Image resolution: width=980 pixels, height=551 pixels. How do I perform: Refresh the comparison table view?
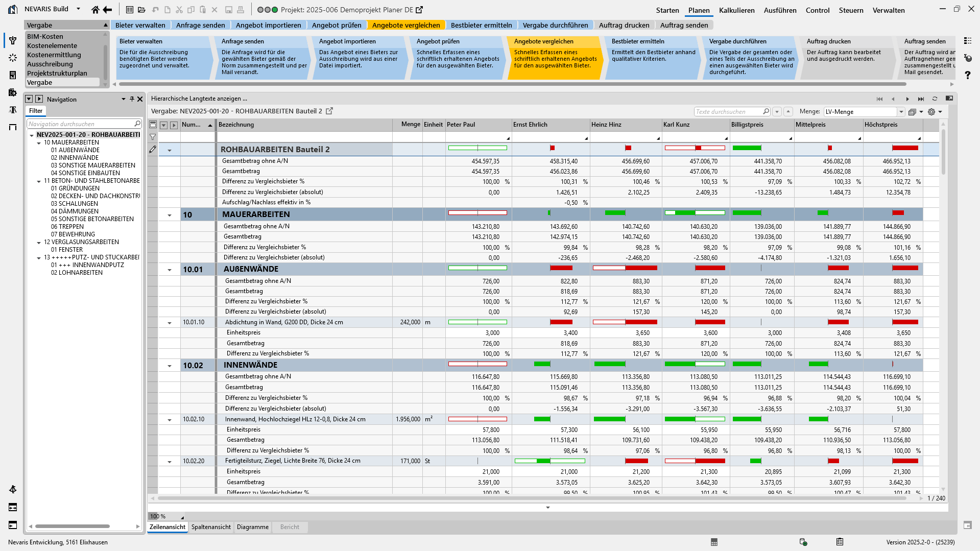coord(935,99)
